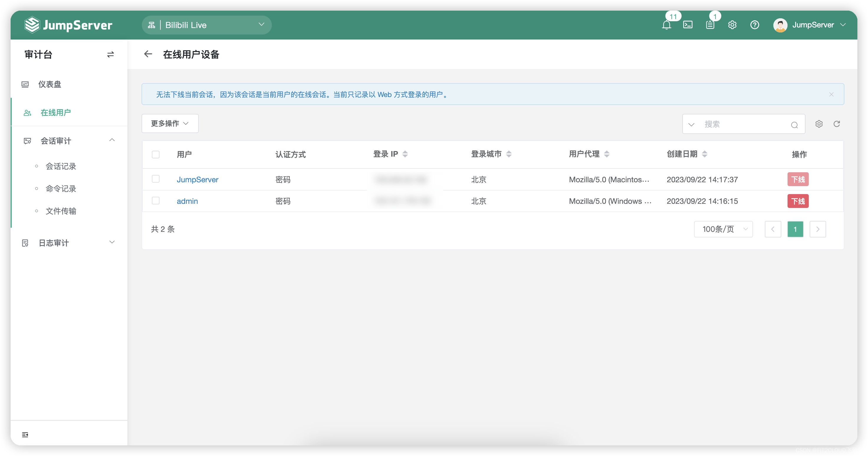Open table column settings gear icon
The height and width of the screenshot is (456, 868).
[819, 124]
